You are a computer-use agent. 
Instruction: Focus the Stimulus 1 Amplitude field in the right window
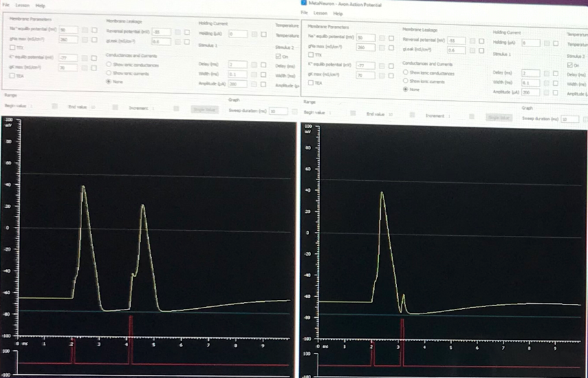click(530, 92)
